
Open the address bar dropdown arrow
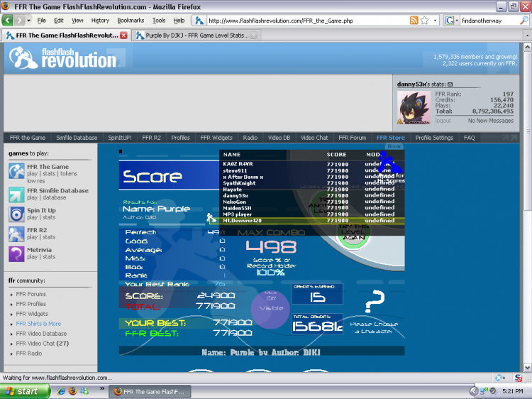[435, 21]
